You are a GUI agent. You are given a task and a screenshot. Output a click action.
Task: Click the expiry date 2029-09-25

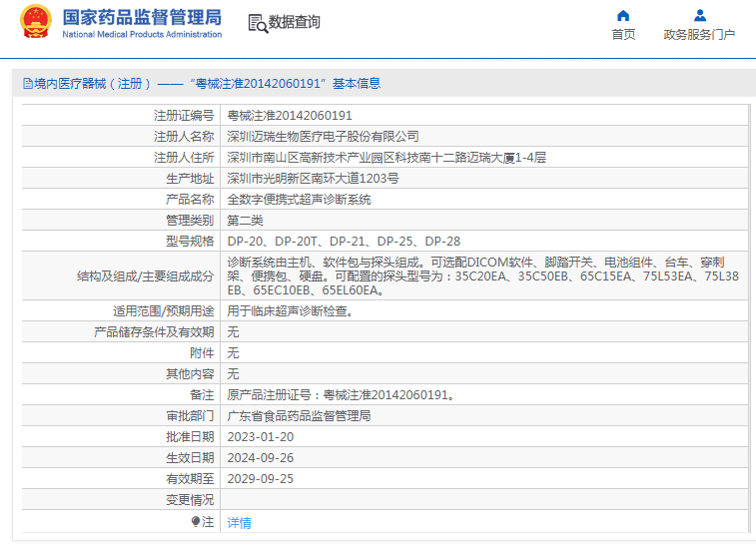tap(261, 478)
